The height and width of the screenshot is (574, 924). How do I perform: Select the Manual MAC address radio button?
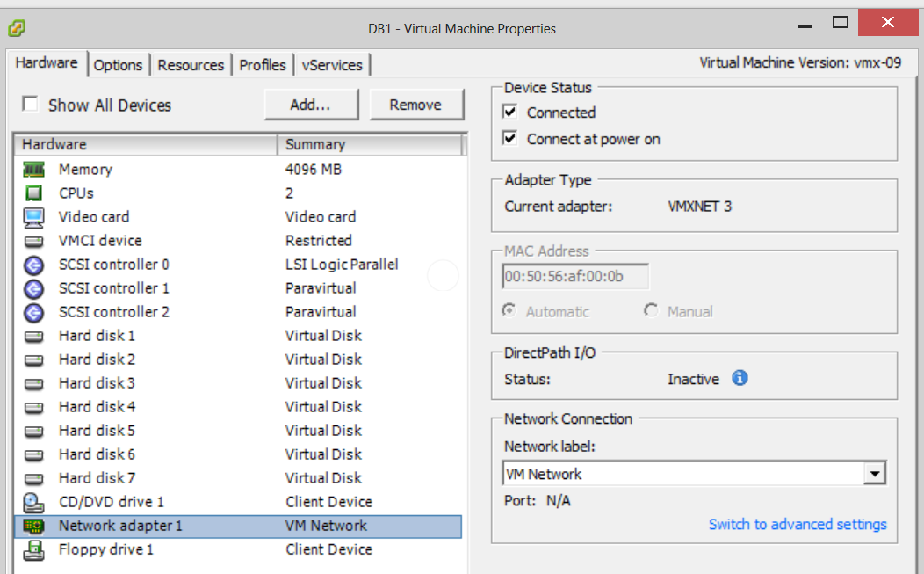(x=651, y=311)
